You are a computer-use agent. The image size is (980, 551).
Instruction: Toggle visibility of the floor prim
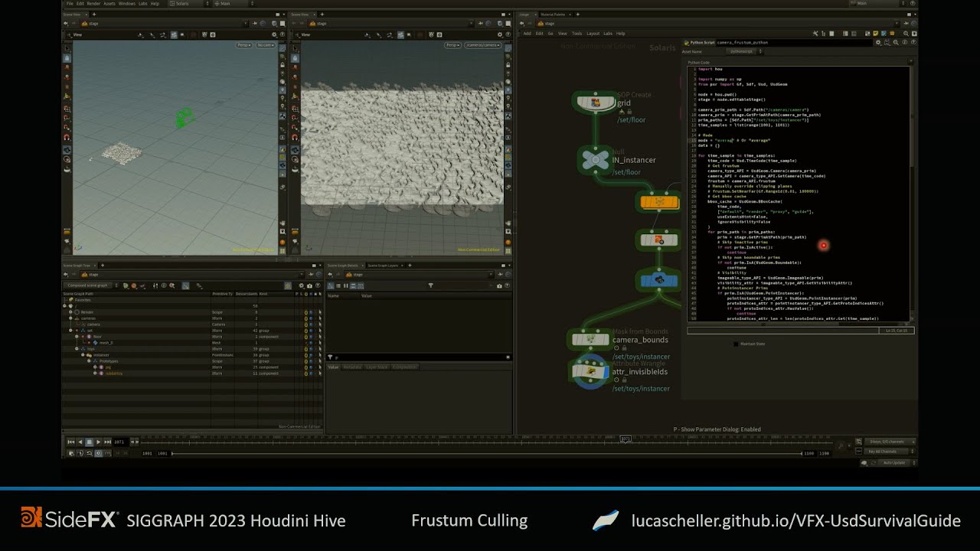[311, 337]
